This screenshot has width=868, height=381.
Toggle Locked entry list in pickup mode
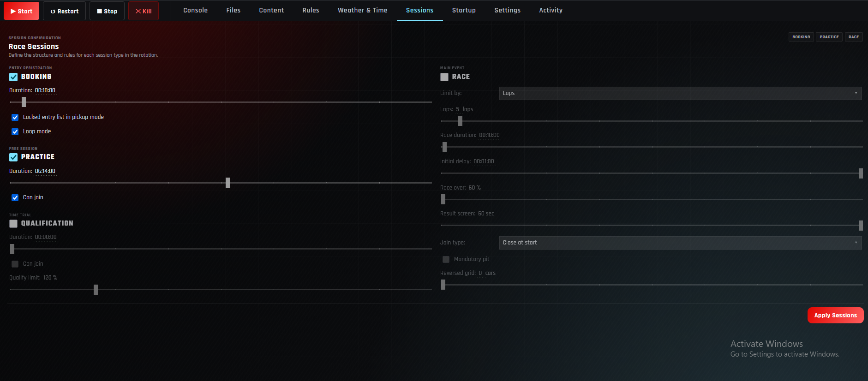tap(15, 117)
